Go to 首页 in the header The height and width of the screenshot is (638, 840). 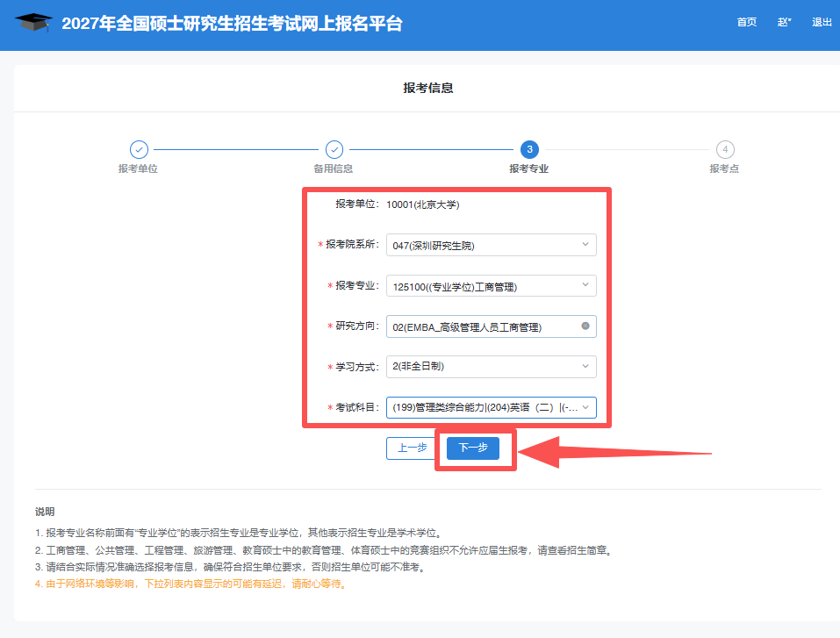click(747, 22)
